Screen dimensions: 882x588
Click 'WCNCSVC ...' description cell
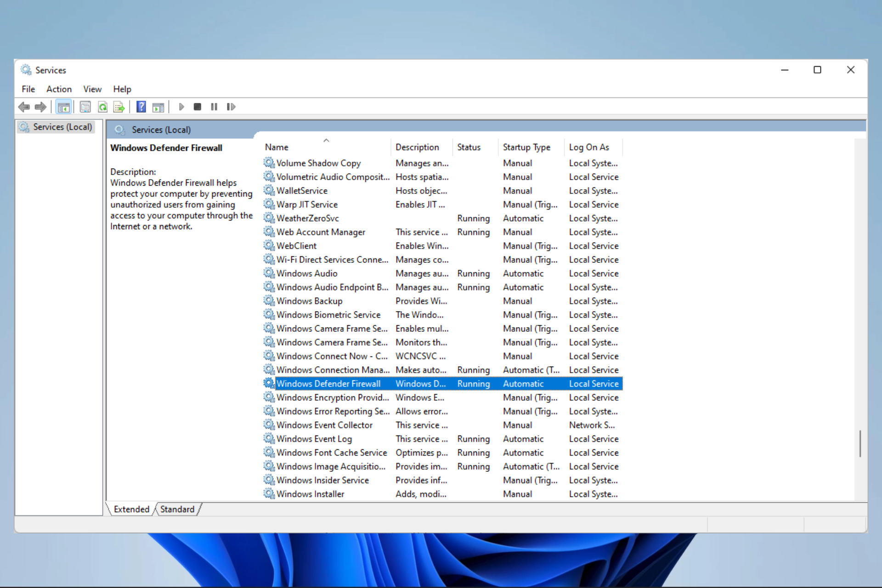pyautogui.click(x=420, y=356)
